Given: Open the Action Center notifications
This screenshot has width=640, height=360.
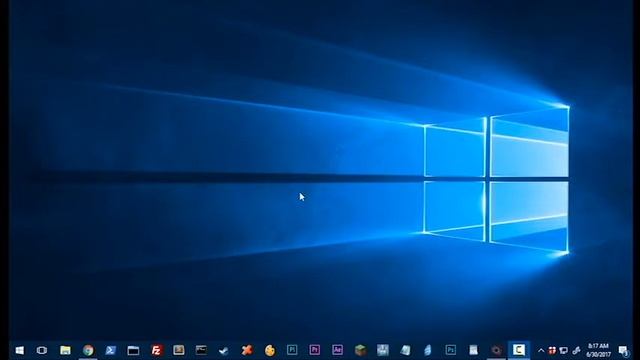Looking at the screenshot, I should point(623,351).
